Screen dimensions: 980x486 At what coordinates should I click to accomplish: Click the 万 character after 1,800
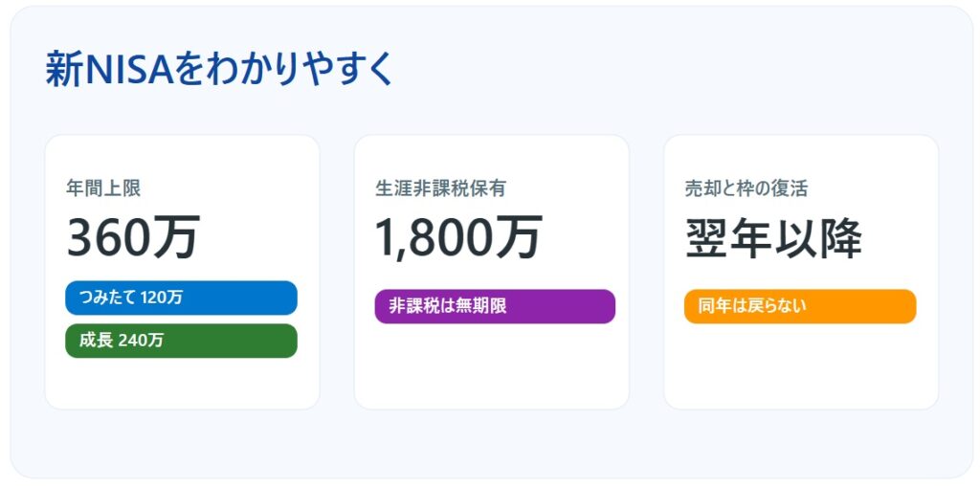521,238
